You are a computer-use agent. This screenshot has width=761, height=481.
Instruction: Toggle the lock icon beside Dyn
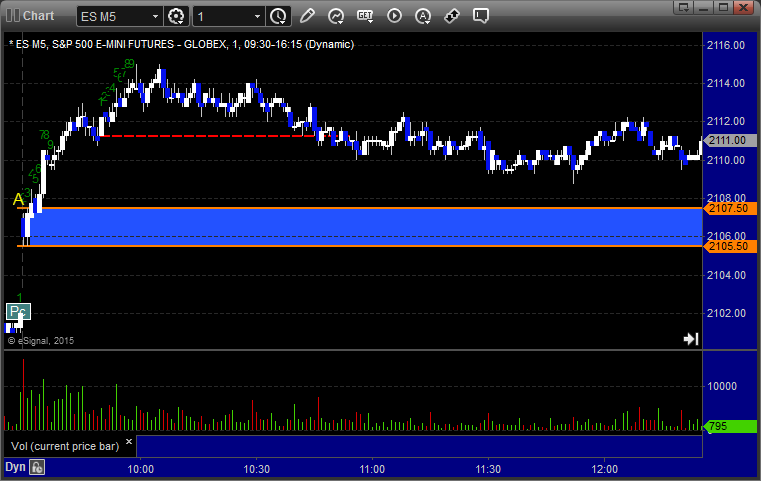coord(37,467)
